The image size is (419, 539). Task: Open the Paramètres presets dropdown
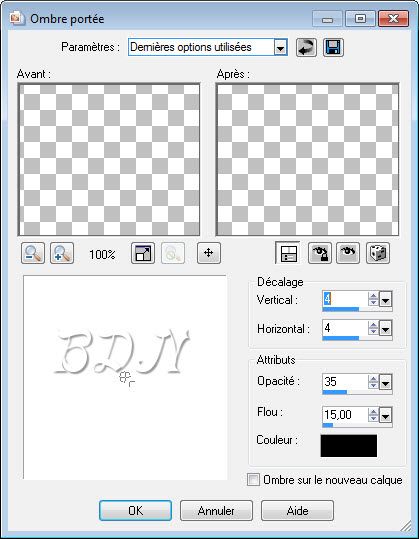pos(280,47)
